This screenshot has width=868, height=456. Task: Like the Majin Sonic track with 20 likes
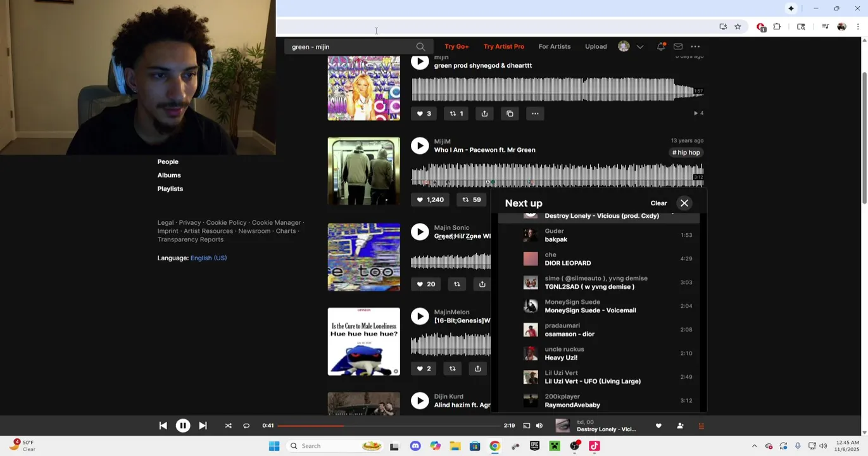[x=425, y=284]
